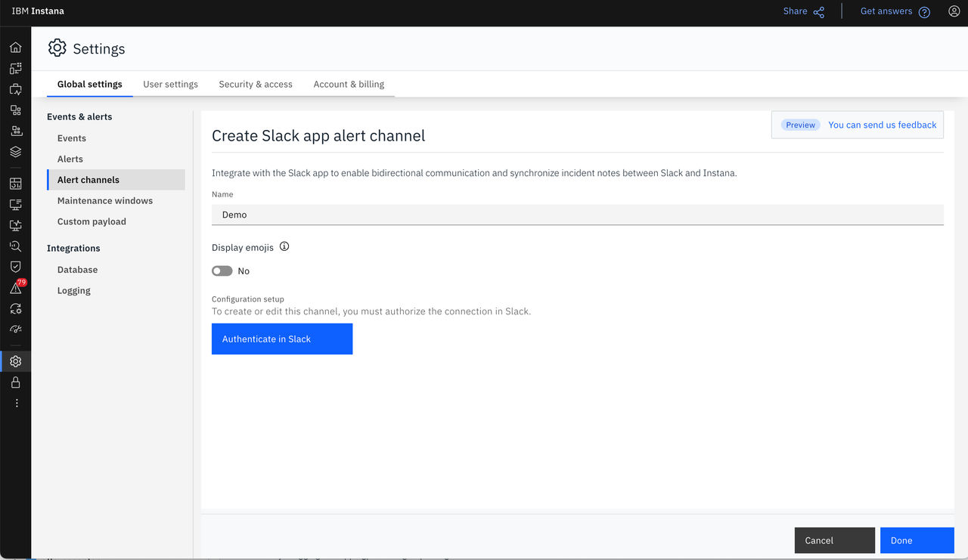Image resolution: width=968 pixels, height=560 pixels.
Task: Open the warning triangle with 79 badge
Action: pos(16,288)
